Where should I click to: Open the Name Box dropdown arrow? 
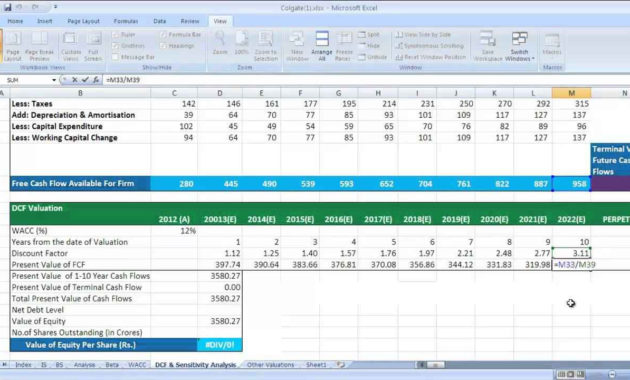(x=54, y=80)
